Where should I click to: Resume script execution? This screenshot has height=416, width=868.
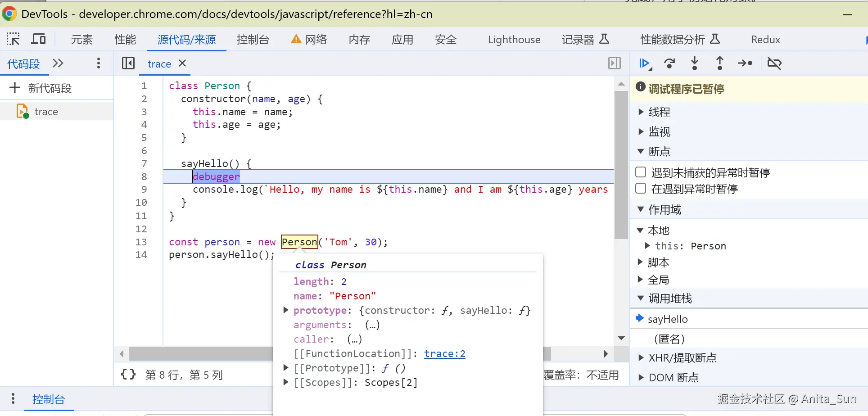point(646,63)
